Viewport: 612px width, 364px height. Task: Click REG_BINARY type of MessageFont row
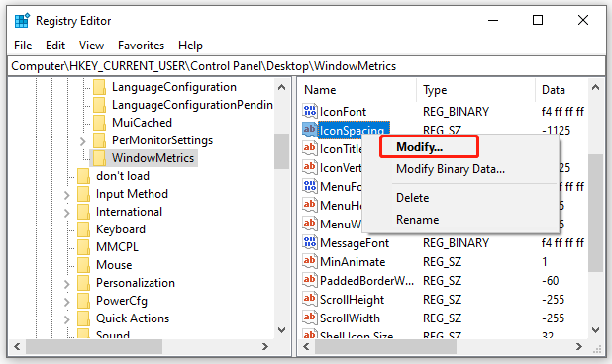[x=456, y=243]
